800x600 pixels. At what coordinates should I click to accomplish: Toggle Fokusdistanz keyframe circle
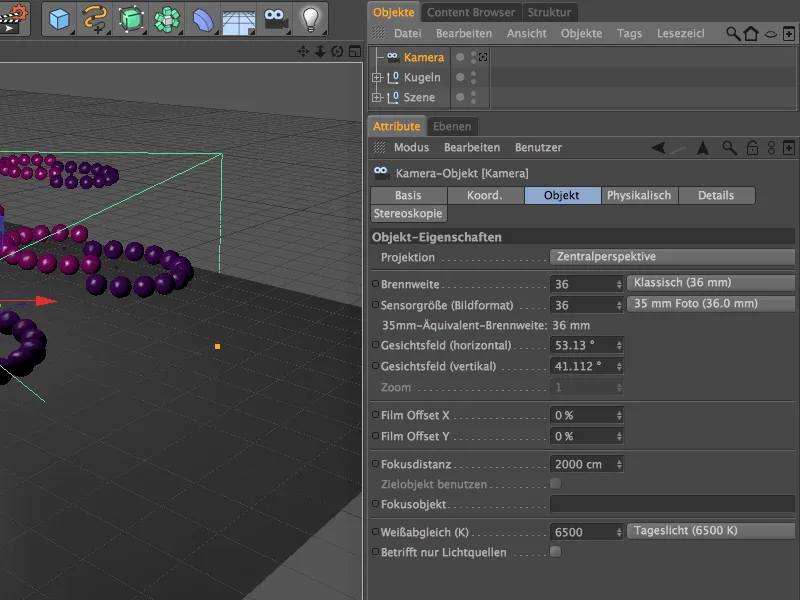[376, 464]
